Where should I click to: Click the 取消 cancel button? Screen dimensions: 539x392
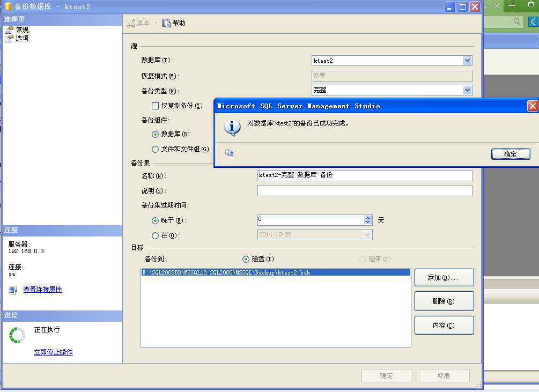444,376
